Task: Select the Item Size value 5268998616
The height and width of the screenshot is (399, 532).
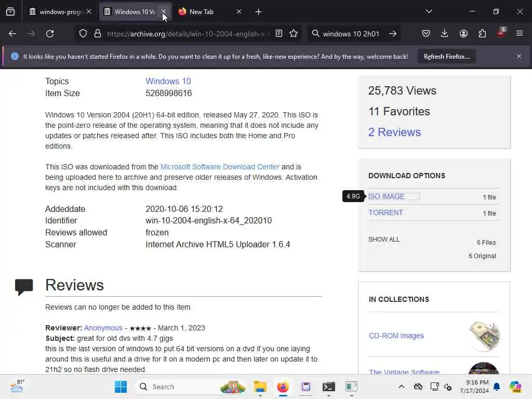Action: (169, 94)
